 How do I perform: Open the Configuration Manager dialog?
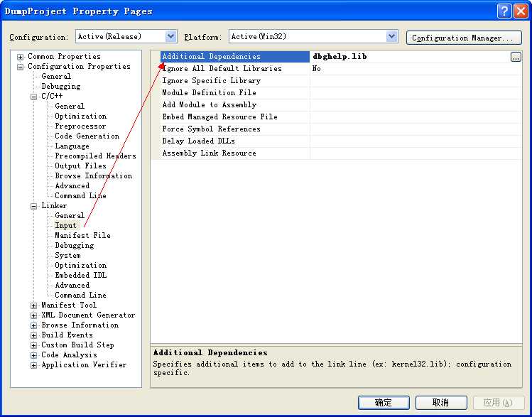tap(464, 38)
